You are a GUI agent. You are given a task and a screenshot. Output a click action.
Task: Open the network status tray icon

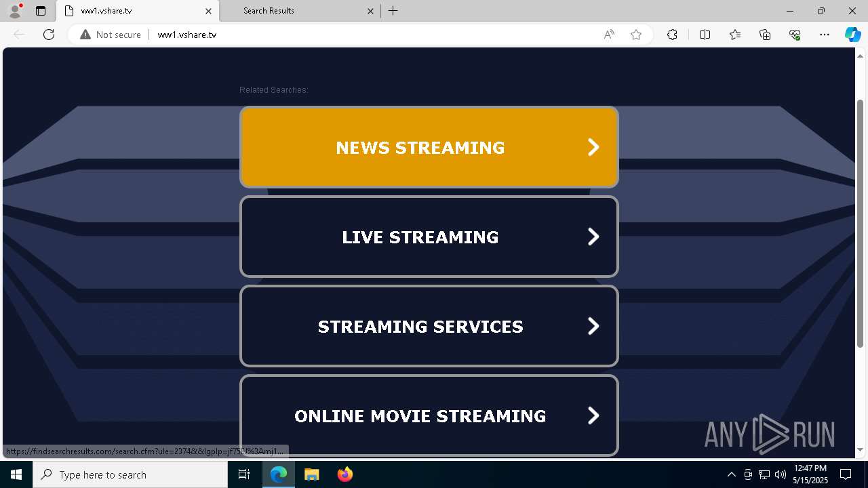(x=764, y=474)
